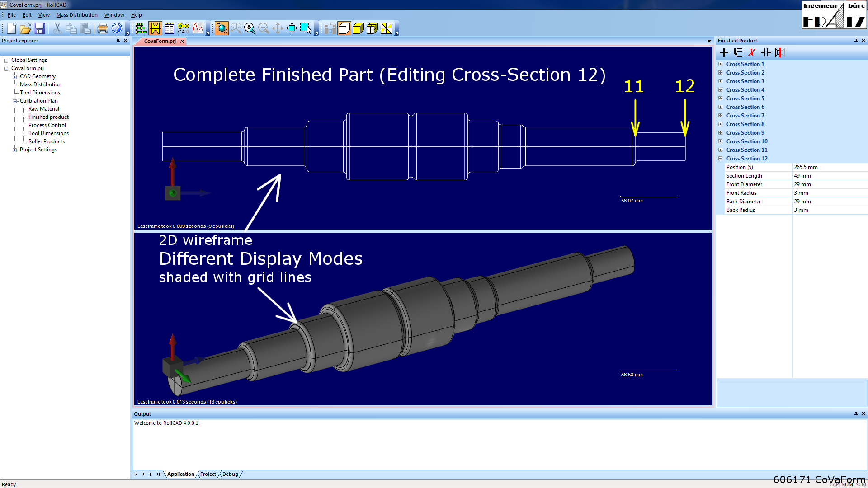Go to first output tab arrow
868x488 pixels.
point(136,474)
